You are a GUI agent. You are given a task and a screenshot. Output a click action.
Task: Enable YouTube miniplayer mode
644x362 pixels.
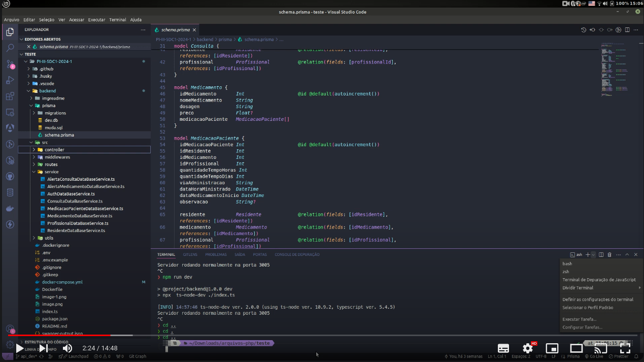click(x=552, y=348)
